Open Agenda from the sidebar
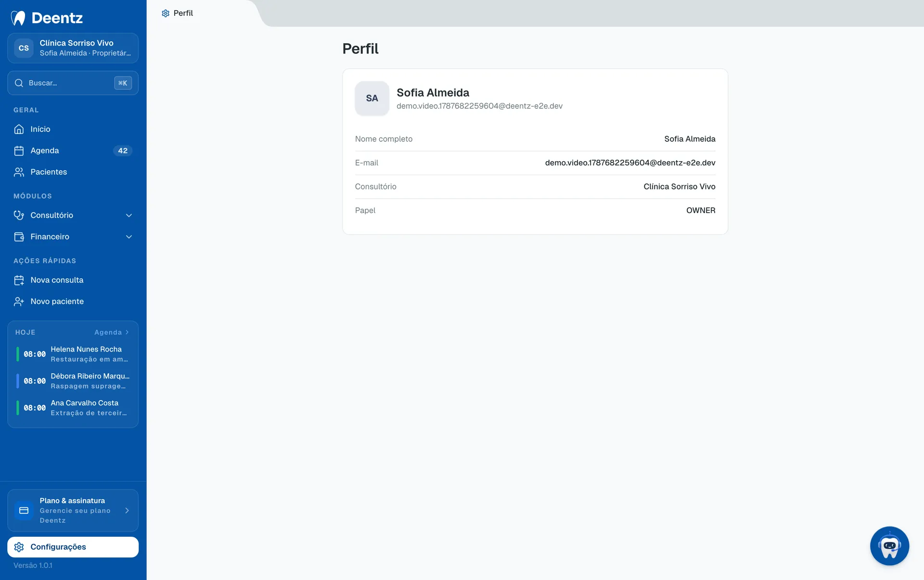The image size is (924, 580). [x=73, y=151]
